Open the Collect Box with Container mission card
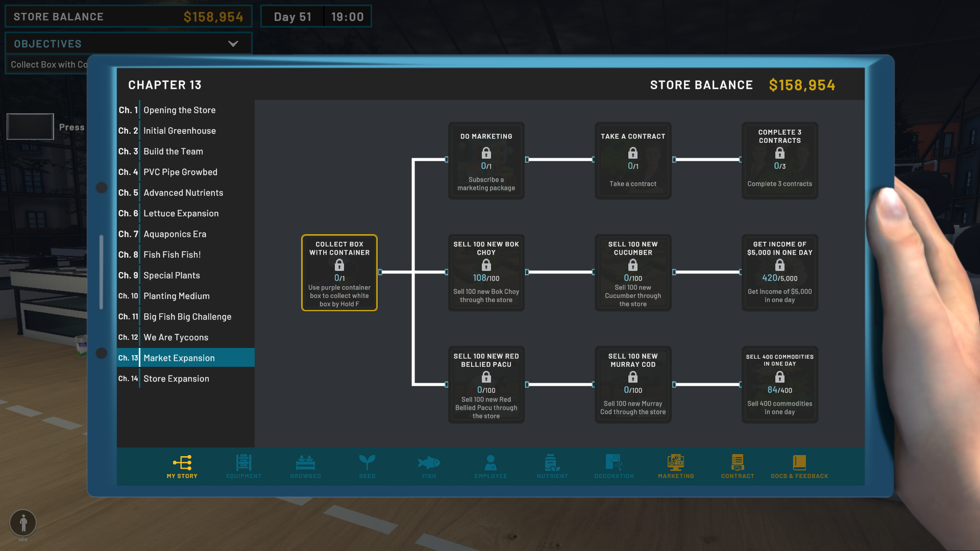This screenshot has height=551, width=980. click(x=339, y=272)
